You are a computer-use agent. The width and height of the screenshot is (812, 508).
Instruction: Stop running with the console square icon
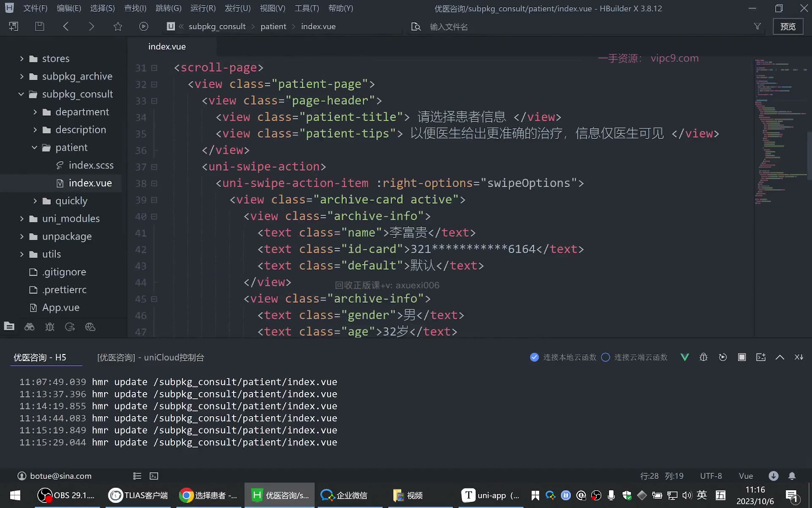click(x=742, y=357)
